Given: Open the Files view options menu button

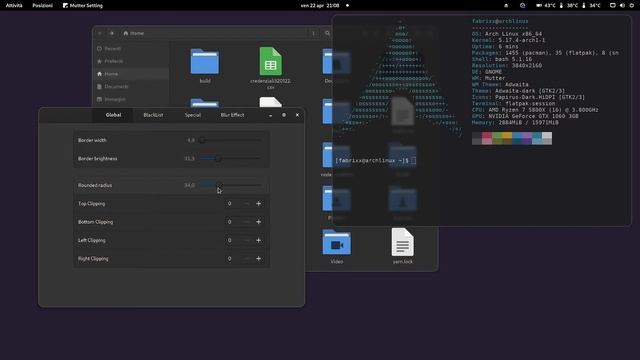Looking at the screenshot, I should [x=313, y=33].
